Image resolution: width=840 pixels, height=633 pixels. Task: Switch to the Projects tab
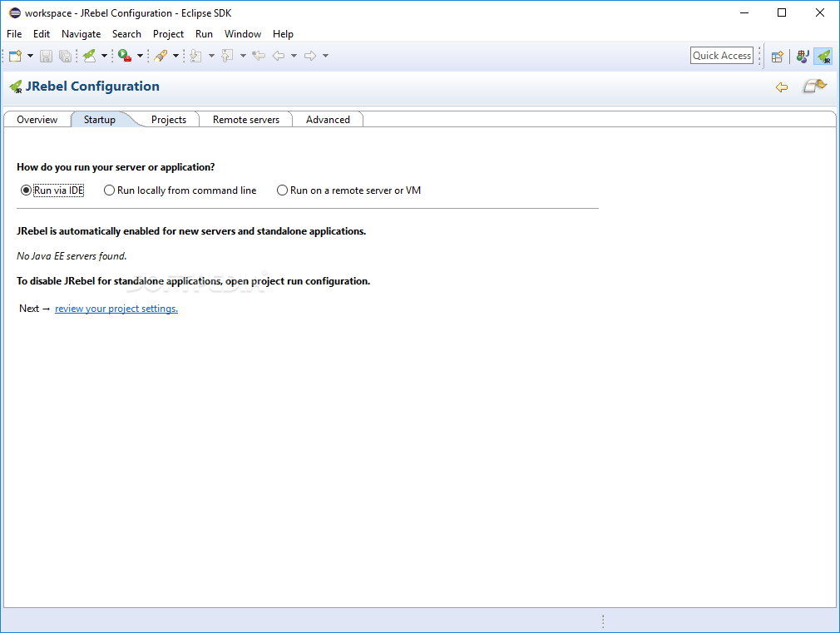point(169,120)
